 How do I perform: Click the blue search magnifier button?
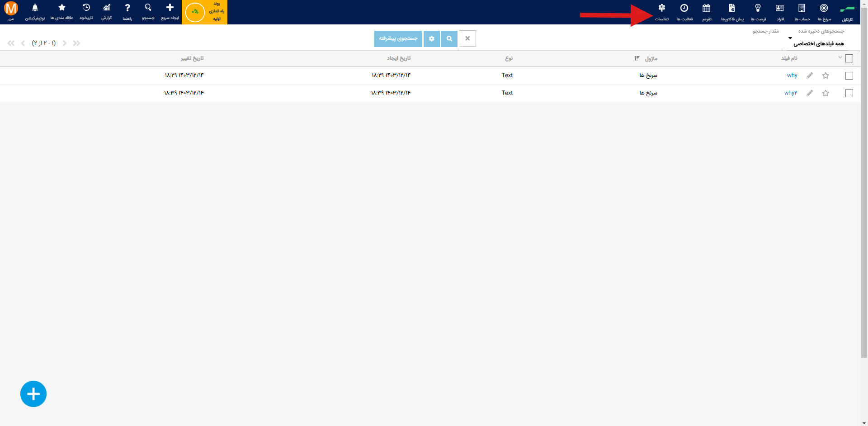click(449, 38)
